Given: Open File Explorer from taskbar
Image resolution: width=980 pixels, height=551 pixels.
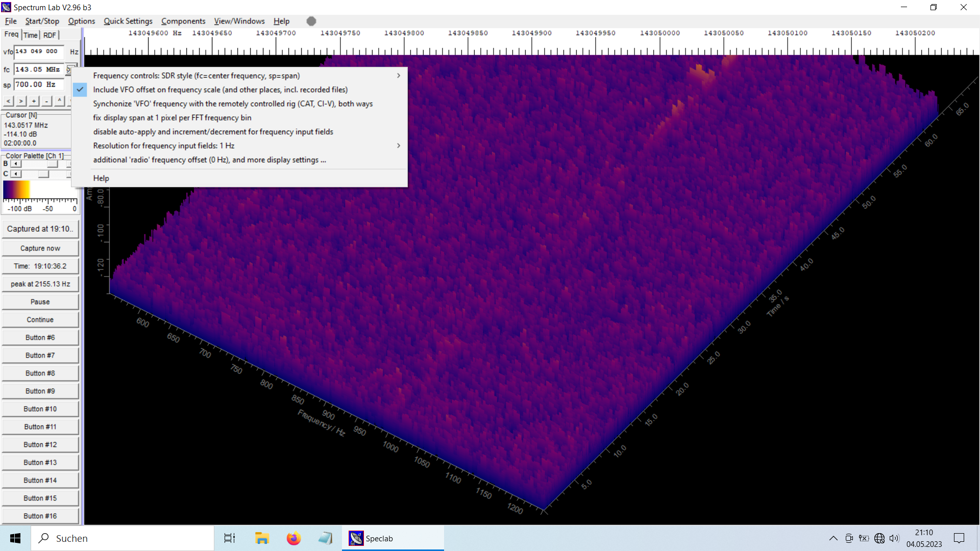Looking at the screenshot, I should [262, 538].
